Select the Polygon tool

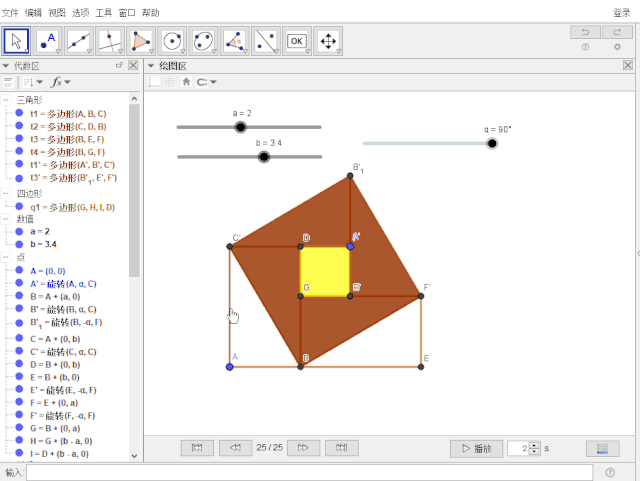click(141, 41)
